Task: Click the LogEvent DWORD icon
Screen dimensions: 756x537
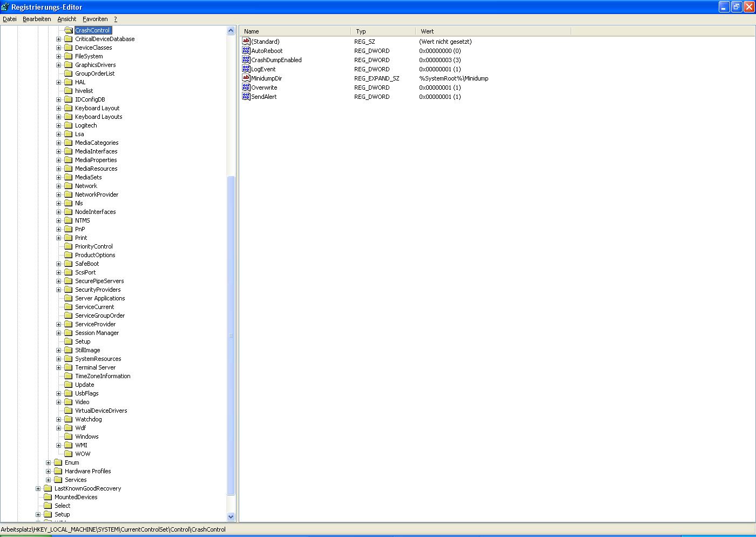Action: click(246, 69)
